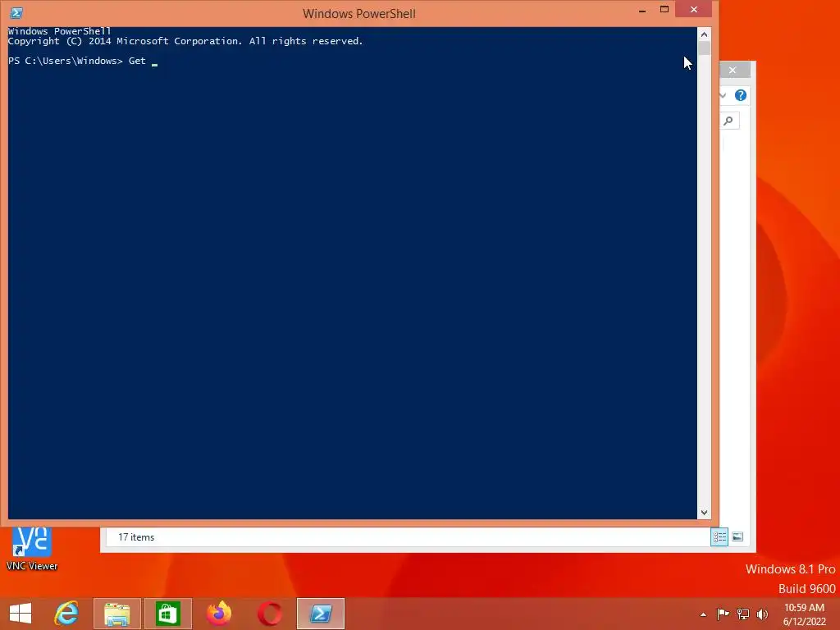Switch File Explorer to details view
Screen dimensions: 840x630
pyautogui.click(x=719, y=536)
